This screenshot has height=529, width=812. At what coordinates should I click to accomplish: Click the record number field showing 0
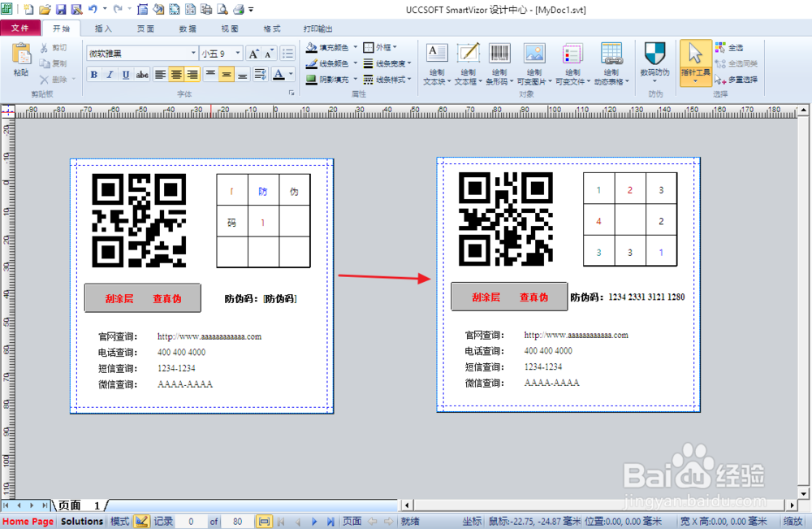[x=191, y=521]
